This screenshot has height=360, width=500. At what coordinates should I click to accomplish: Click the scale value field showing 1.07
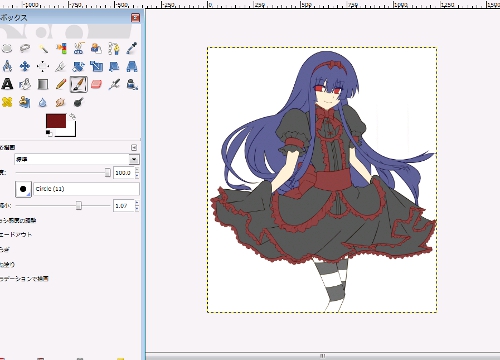pyautogui.click(x=124, y=206)
